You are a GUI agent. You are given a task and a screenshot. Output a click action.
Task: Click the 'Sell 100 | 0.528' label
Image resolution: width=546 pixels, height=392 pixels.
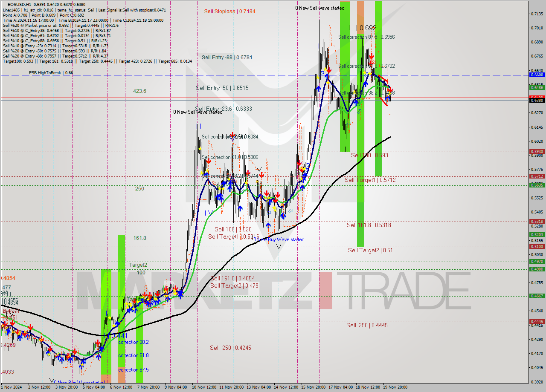pyautogui.click(x=233, y=229)
